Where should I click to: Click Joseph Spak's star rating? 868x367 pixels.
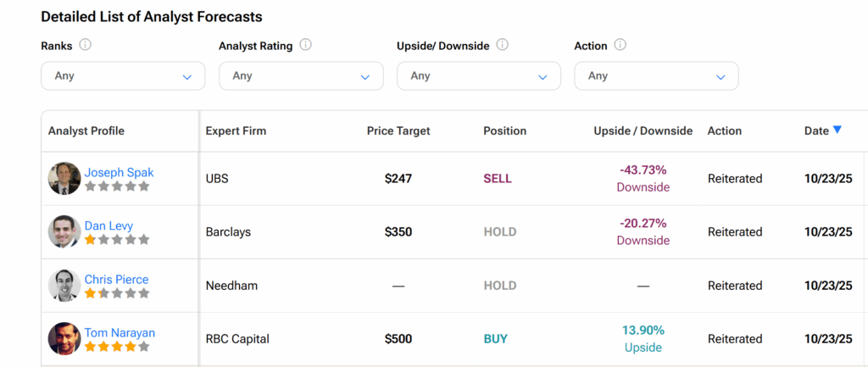click(117, 186)
